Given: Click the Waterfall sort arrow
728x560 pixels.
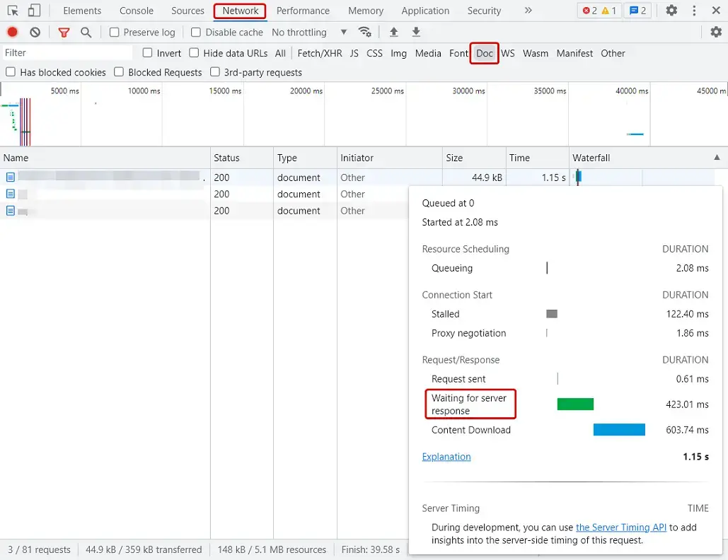Looking at the screenshot, I should coord(717,158).
